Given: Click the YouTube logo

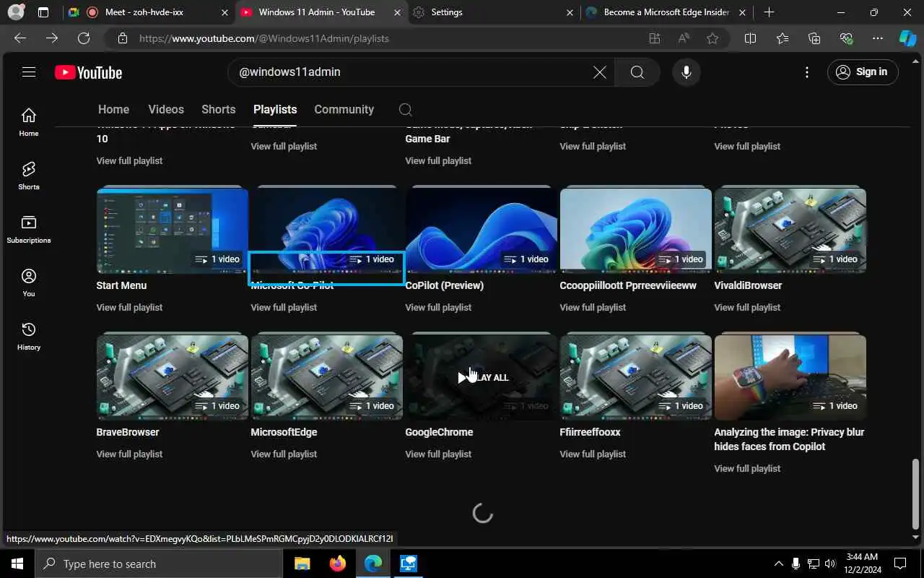Looking at the screenshot, I should 88,72.
